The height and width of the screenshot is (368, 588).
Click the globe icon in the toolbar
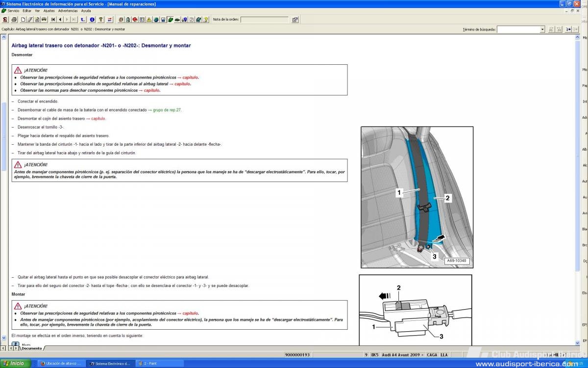156,20
